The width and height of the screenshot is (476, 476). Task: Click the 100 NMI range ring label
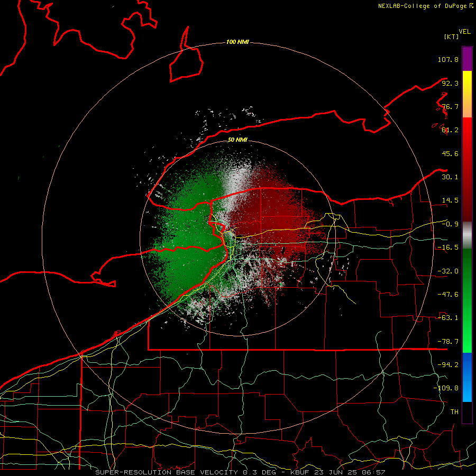coord(237,42)
